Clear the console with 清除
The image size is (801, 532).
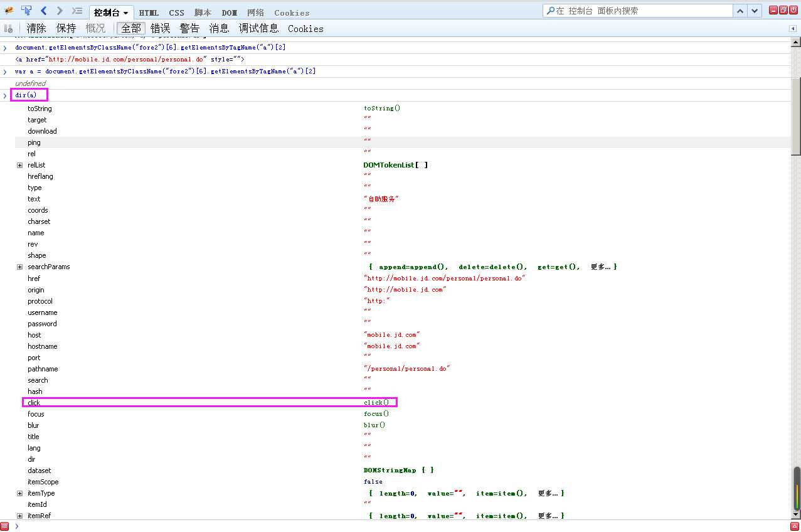(x=36, y=28)
